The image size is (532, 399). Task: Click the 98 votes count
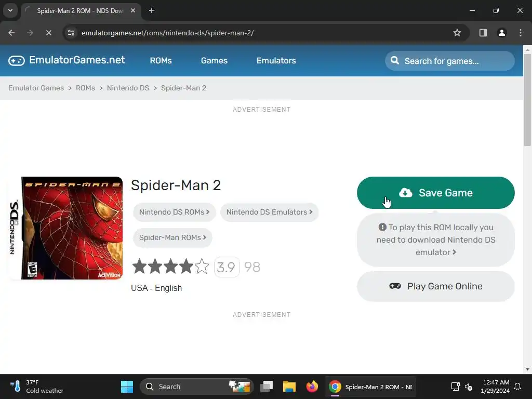click(252, 267)
